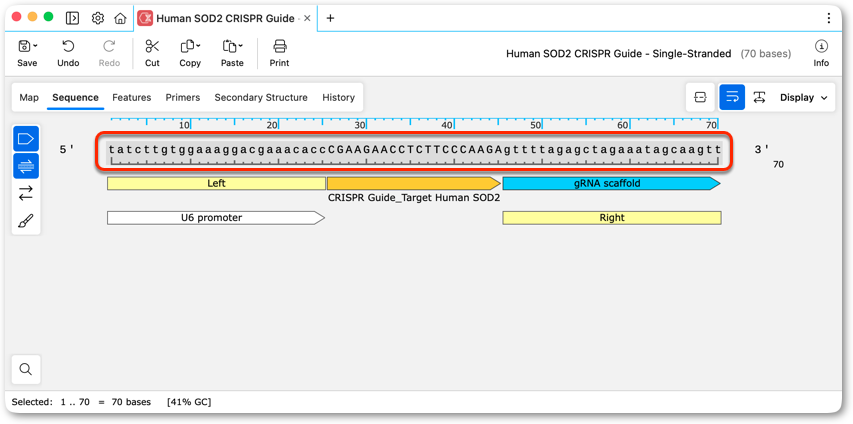Screen dimensions: 853x424
Task: Select the Sequence tab
Action: coord(75,97)
